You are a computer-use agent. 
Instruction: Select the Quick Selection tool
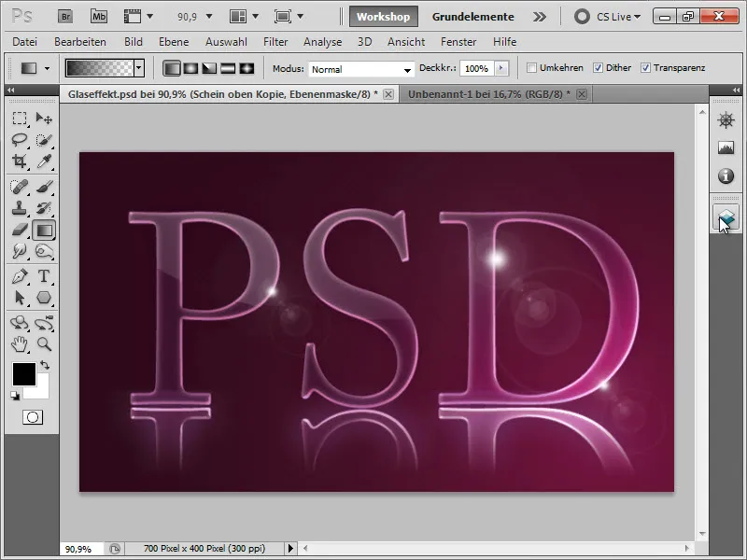[x=44, y=139]
